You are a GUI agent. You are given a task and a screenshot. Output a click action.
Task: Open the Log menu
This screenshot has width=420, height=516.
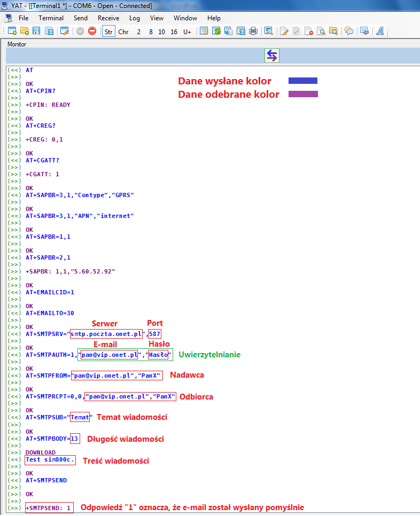coord(134,18)
